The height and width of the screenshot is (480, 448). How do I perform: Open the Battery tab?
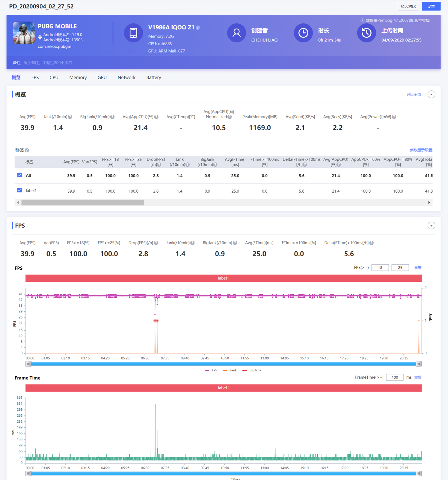tap(153, 77)
